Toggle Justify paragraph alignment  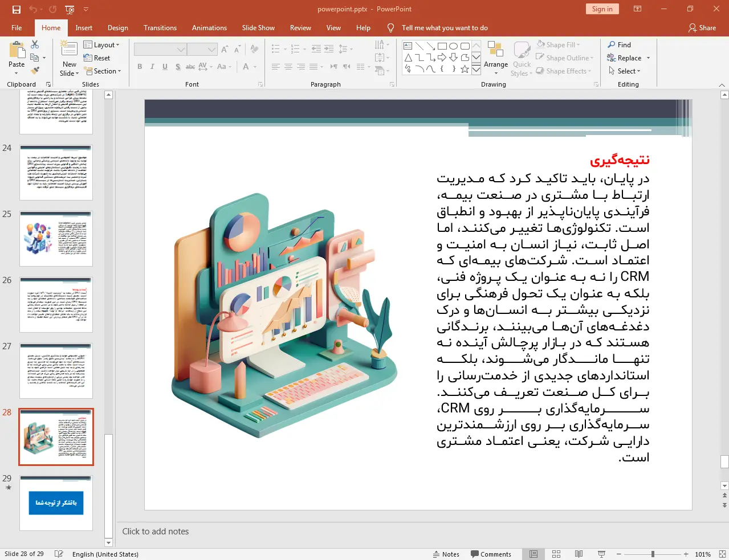click(x=313, y=67)
